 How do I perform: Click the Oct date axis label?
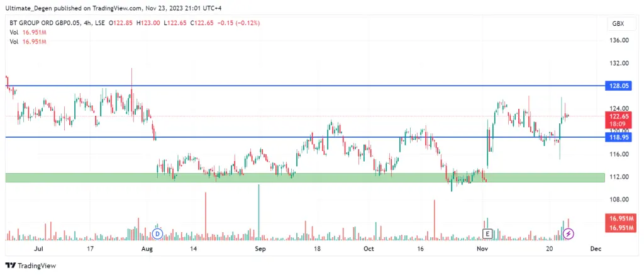369,249
